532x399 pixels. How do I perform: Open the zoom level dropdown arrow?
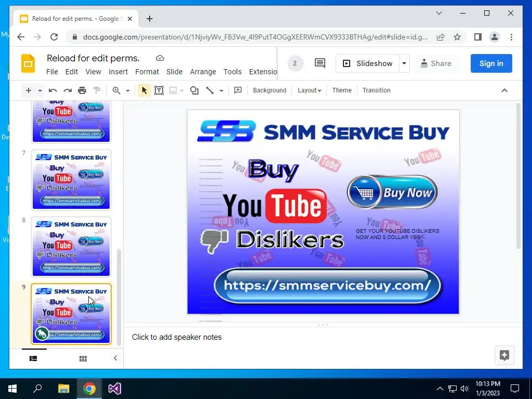(x=128, y=90)
